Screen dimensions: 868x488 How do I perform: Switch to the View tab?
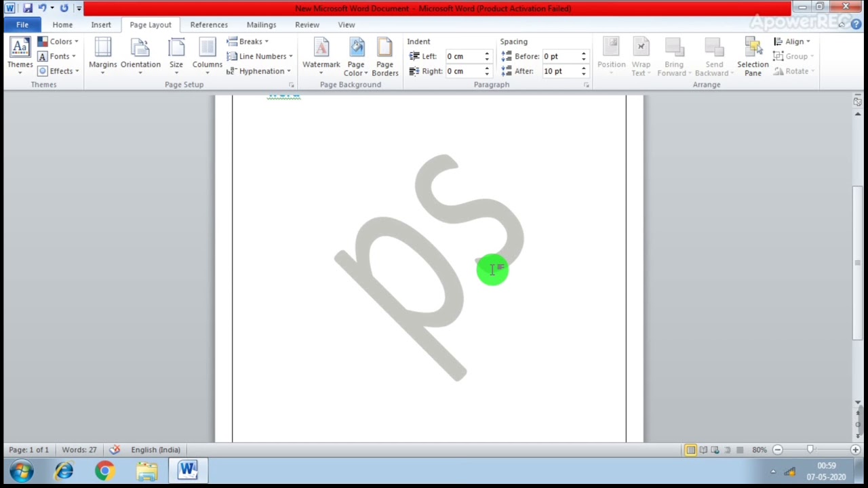pos(347,24)
